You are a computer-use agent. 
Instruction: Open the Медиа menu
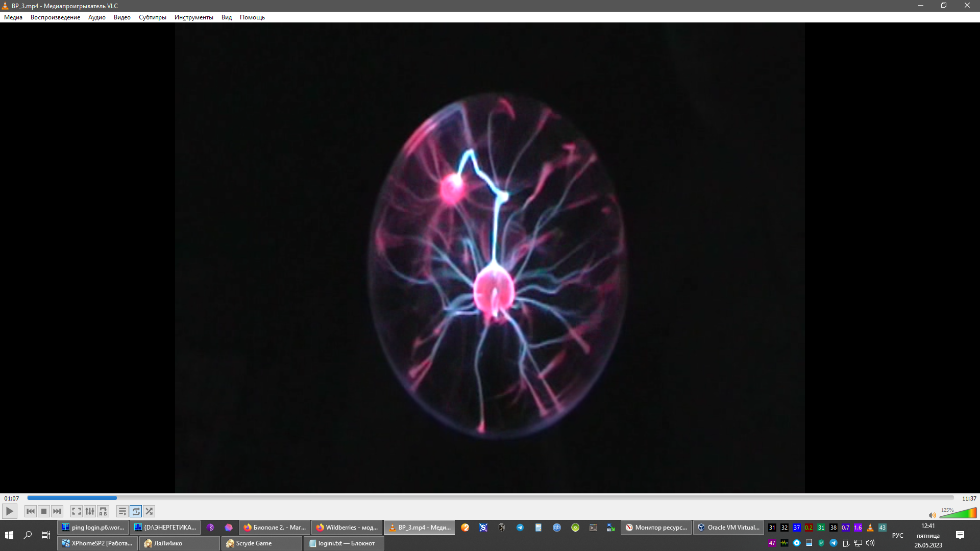click(13, 17)
